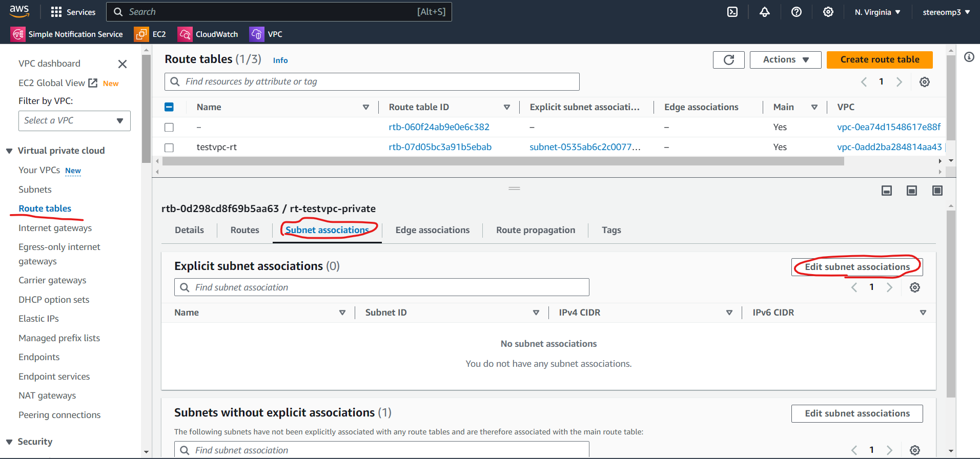The height and width of the screenshot is (459, 980).
Task: Open the Actions dropdown
Action: click(785, 60)
